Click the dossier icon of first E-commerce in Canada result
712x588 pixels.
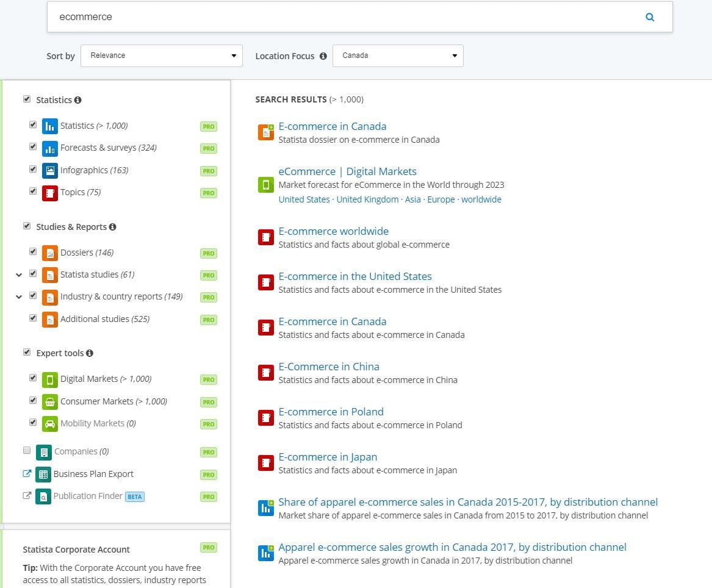(266, 132)
